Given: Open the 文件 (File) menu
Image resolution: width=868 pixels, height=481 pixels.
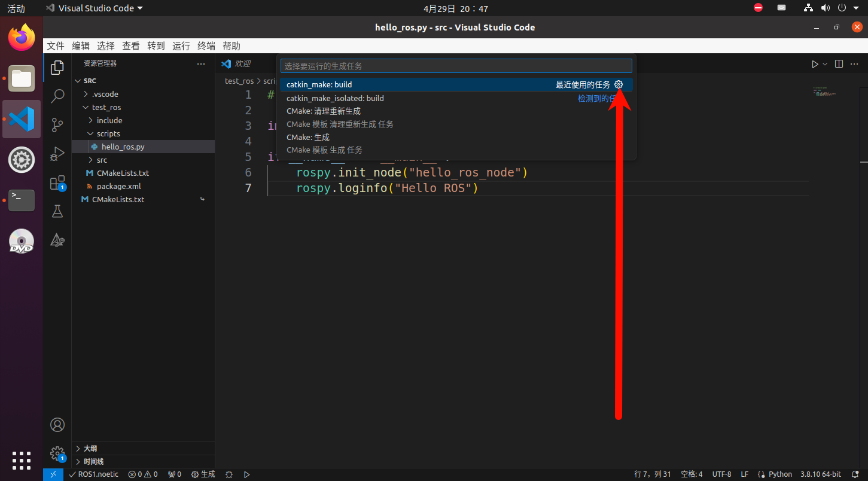Looking at the screenshot, I should pyautogui.click(x=56, y=46).
